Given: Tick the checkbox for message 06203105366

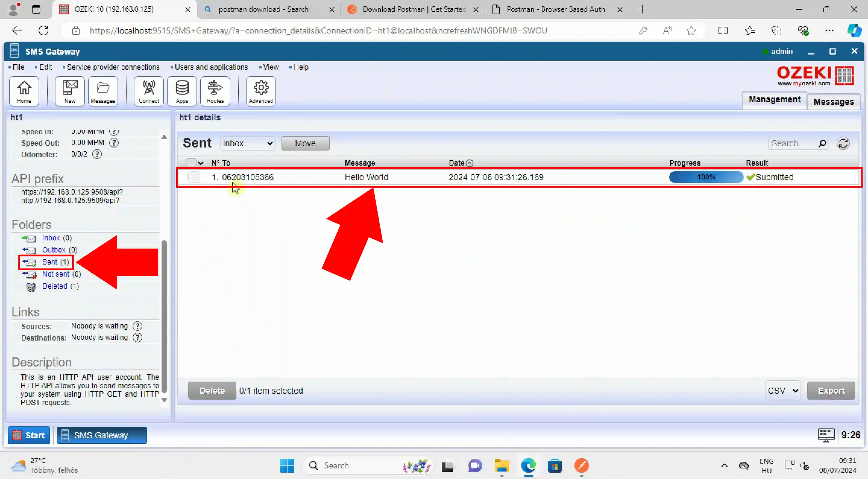Looking at the screenshot, I should [x=194, y=177].
